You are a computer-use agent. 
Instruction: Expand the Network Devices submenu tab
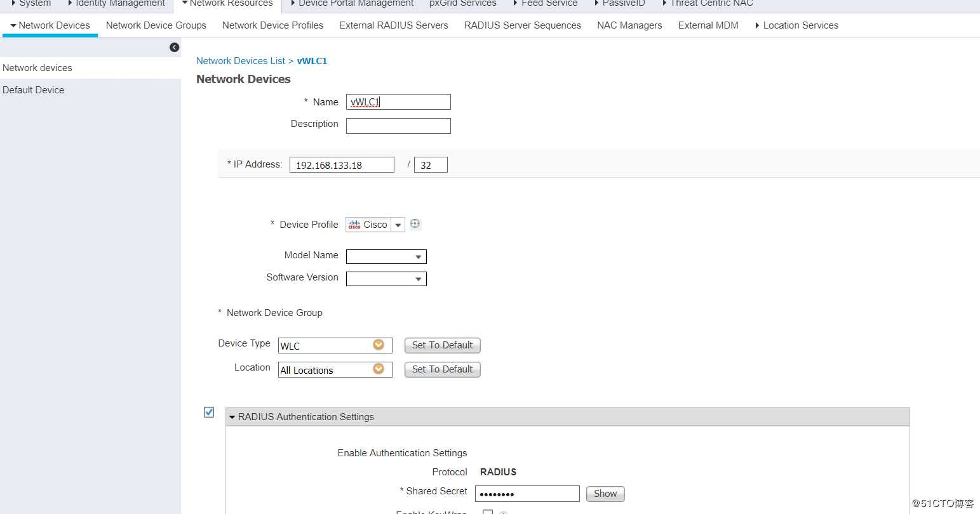coord(50,25)
